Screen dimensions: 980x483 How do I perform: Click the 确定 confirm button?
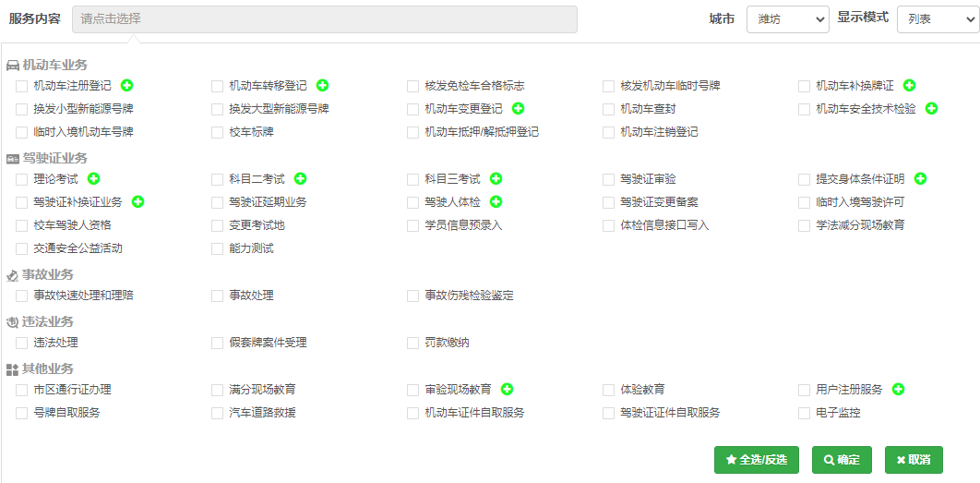[841, 460]
